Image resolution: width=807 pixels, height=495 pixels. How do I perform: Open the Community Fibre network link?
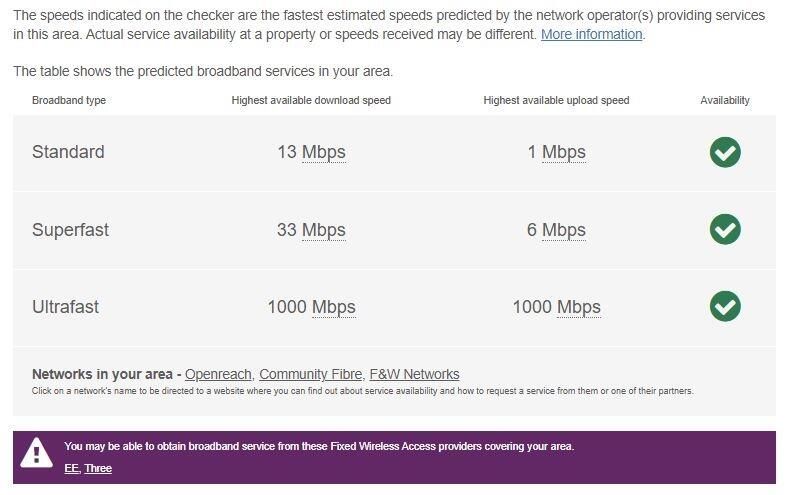click(x=310, y=374)
